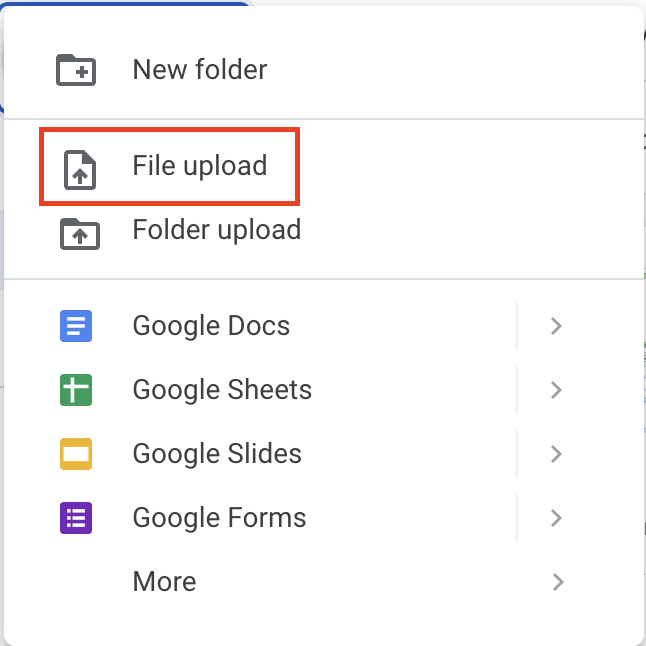Expand the More submenu chevron

tap(557, 582)
